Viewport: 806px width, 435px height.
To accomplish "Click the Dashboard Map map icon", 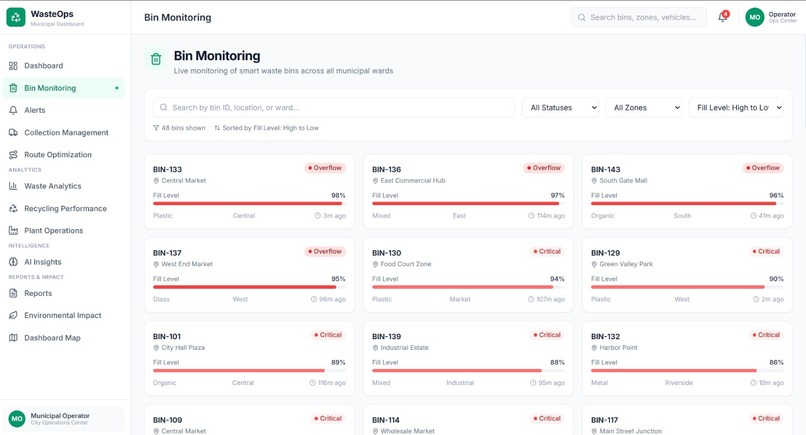I will click(13, 338).
